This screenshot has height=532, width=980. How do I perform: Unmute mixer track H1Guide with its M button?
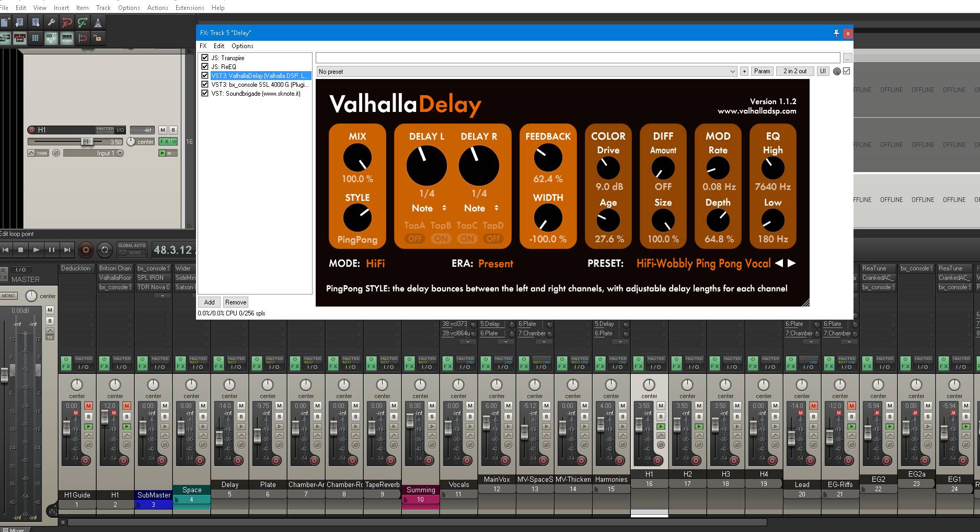click(88, 405)
